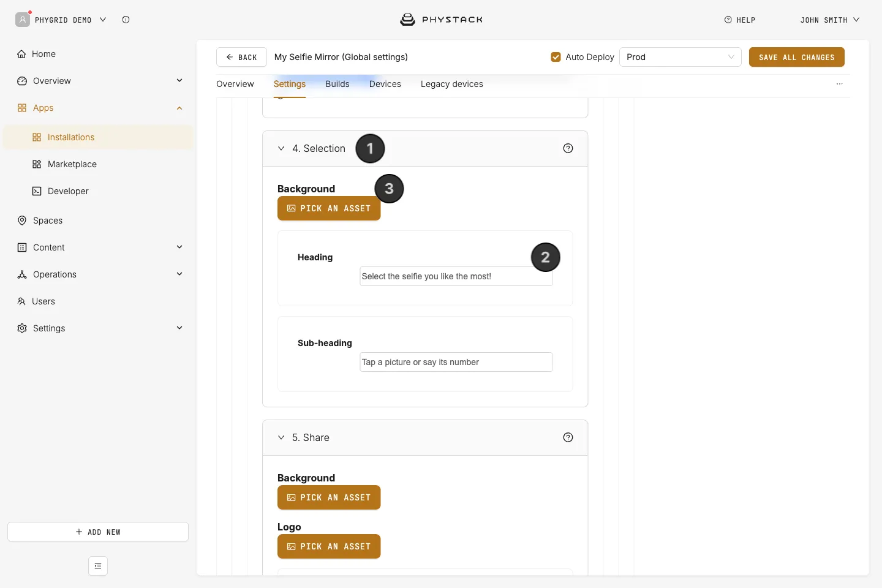882x588 pixels.
Task: Collapse the 5. Share section
Action: click(x=281, y=437)
